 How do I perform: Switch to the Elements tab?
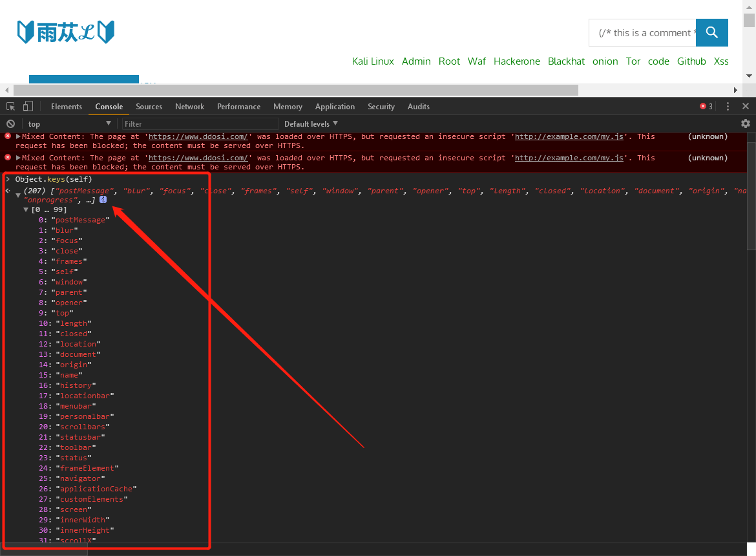point(67,107)
